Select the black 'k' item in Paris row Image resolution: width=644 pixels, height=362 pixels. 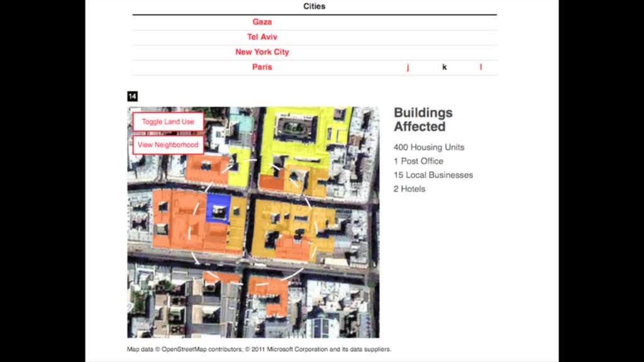pyautogui.click(x=445, y=67)
